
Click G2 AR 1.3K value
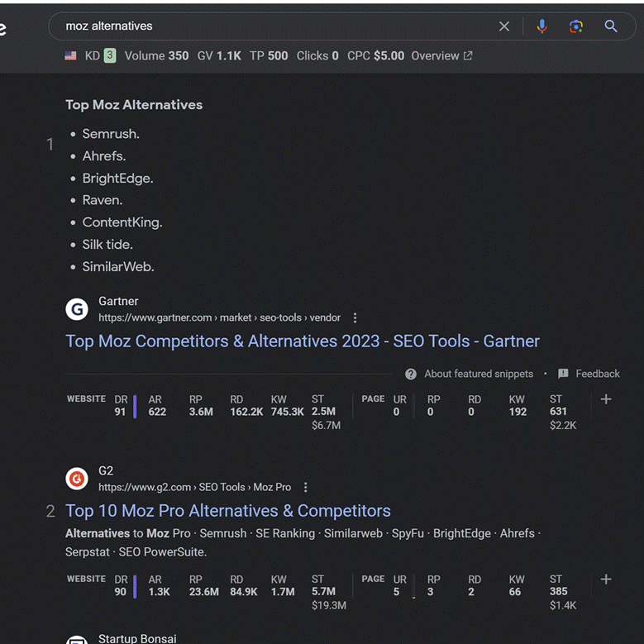pyautogui.click(x=159, y=592)
